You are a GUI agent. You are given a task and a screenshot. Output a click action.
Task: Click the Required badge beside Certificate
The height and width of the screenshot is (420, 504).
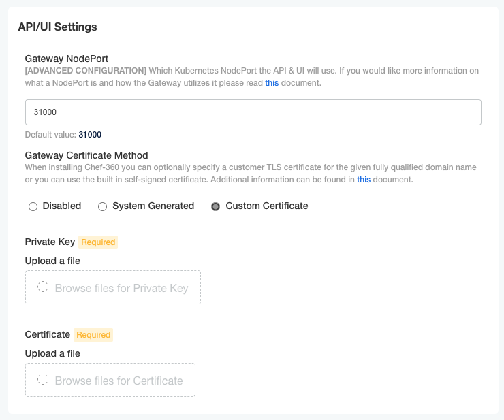(93, 335)
